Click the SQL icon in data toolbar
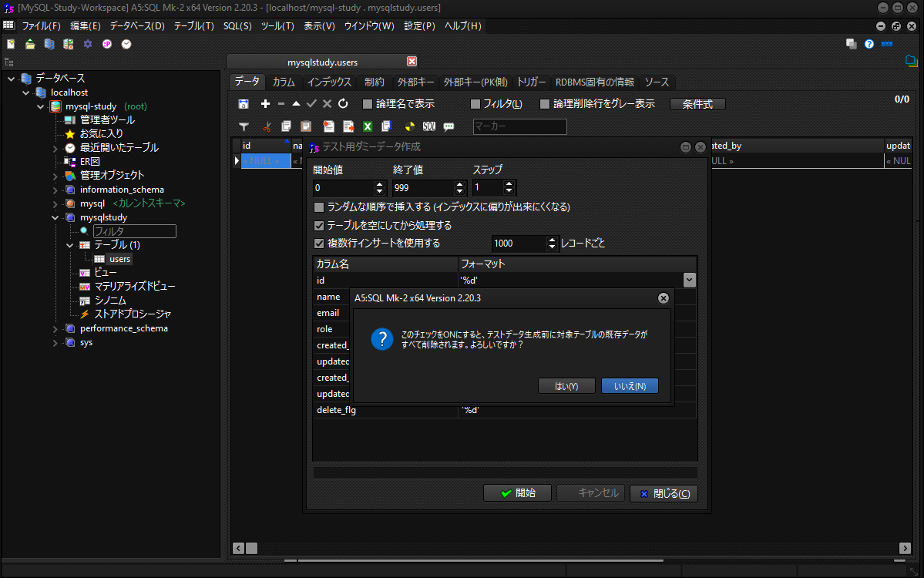This screenshot has width=924, height=578. click(429, 126)
